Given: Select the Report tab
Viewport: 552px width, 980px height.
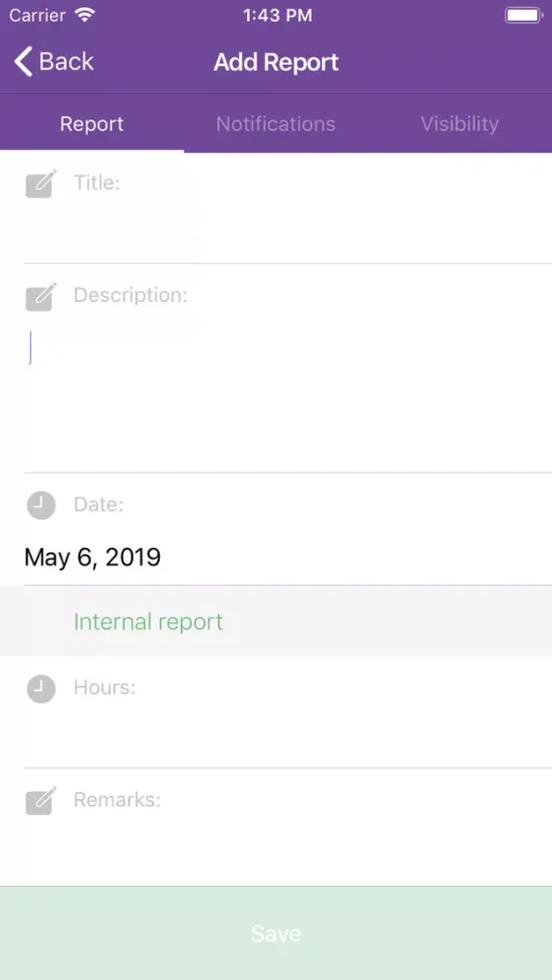Looking at the screenshot, I should (x=92, y=123).
